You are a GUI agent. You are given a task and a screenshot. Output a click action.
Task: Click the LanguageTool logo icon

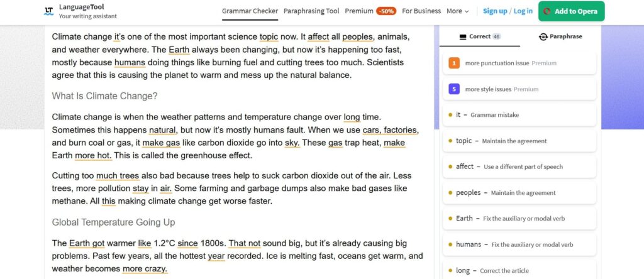click(49, 11)
